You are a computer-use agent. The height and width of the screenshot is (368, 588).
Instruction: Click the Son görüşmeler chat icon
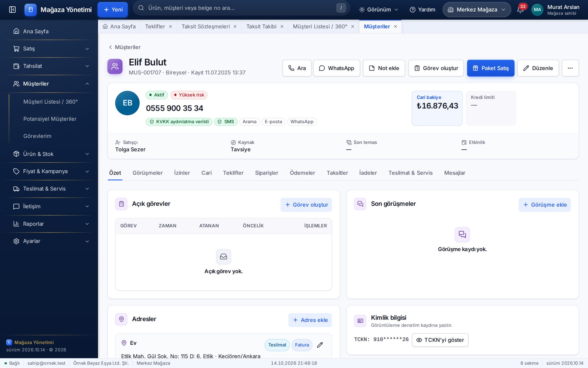coord(360,204)
